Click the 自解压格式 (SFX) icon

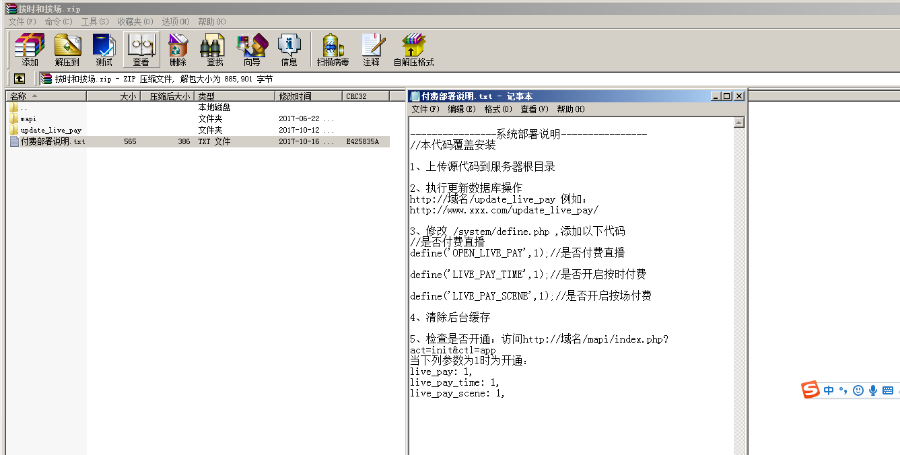414,49
